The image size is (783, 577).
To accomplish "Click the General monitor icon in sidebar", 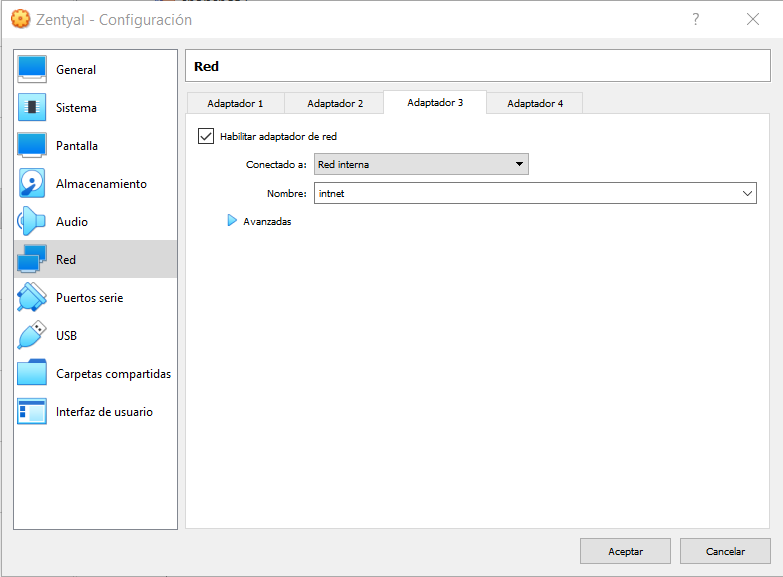I will (x=32, y=69).
